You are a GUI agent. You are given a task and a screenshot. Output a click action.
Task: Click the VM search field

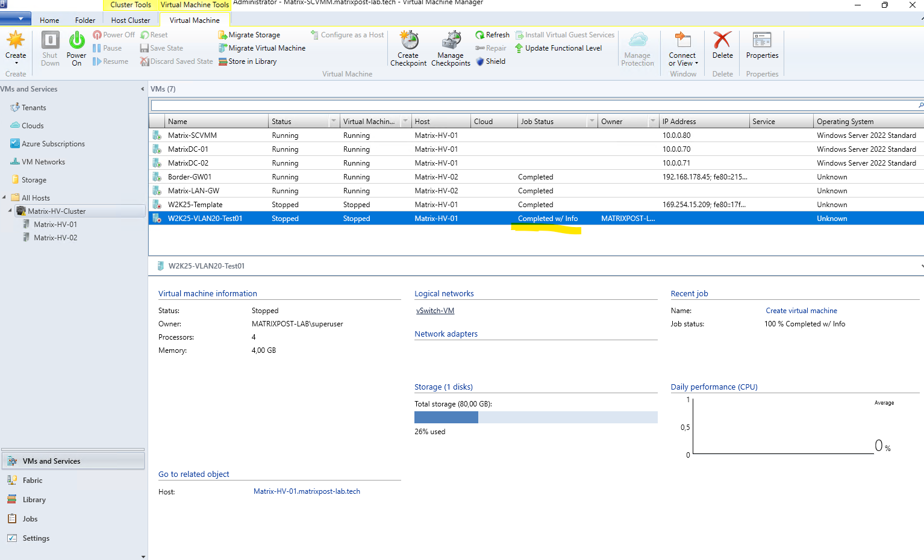coord(533,106)
